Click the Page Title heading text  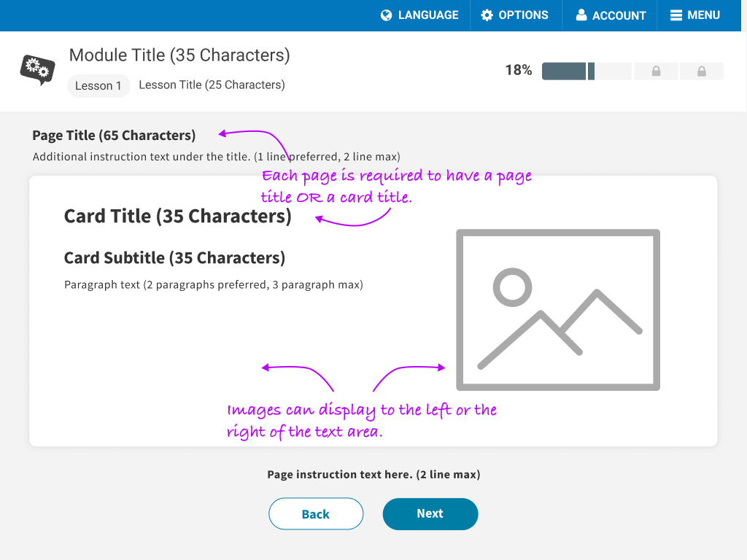114,136
